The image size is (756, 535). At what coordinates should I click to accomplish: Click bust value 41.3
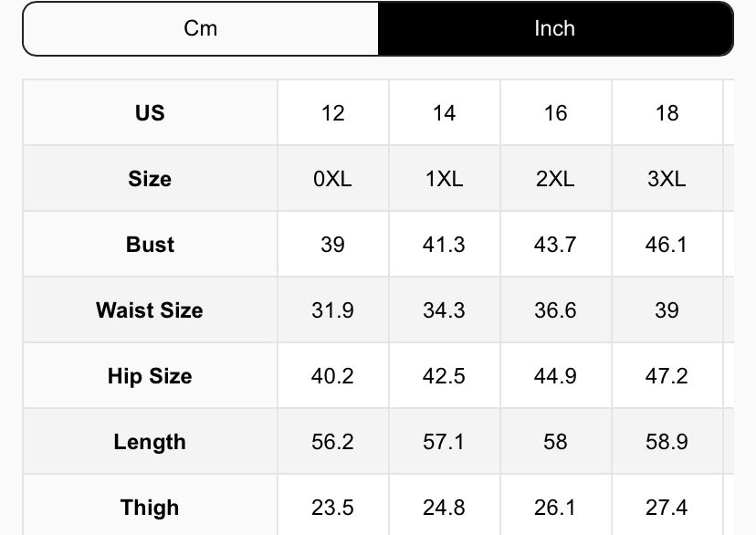tap(444, 244)
